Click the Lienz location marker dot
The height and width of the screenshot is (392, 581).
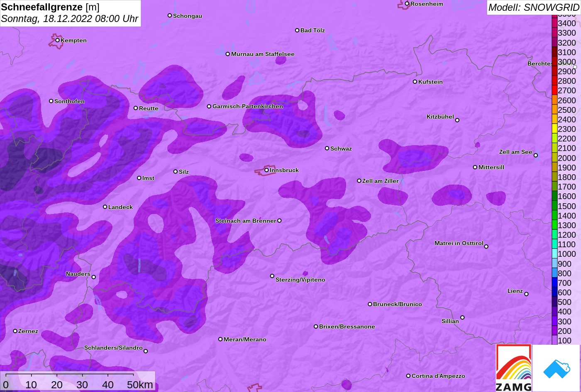pos(526,294)
